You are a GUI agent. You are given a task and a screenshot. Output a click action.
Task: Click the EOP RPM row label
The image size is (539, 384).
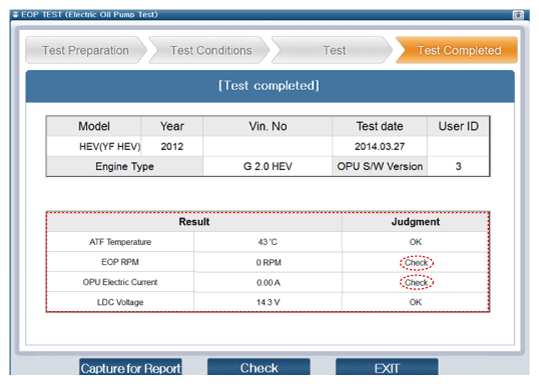pos(120,262)
